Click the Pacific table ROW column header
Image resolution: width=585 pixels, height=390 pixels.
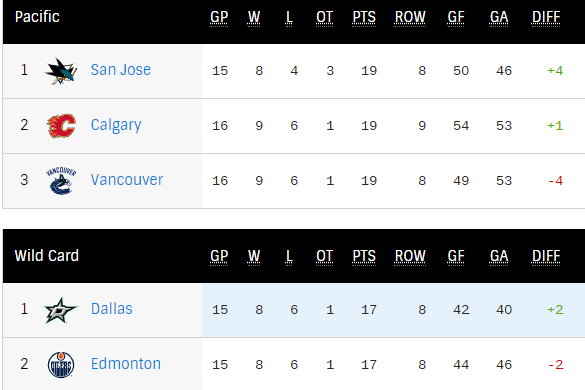[410, 18]
